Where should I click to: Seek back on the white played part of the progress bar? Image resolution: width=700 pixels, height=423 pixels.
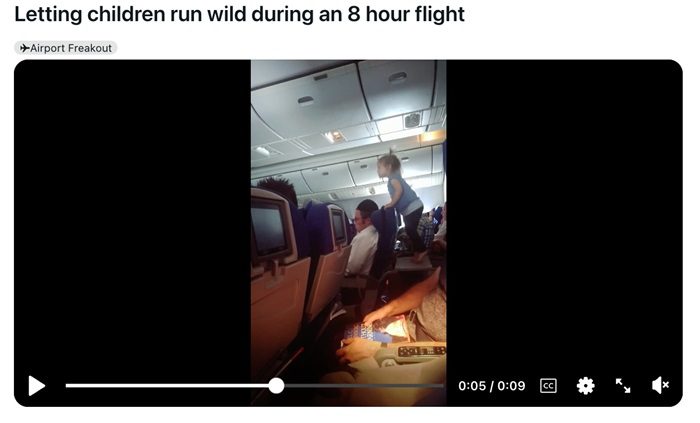[x=167, y=386]
